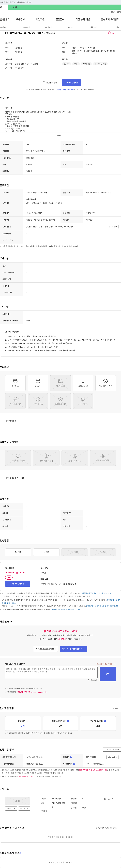Click the 기타 screening method card
Screen dimensions: 121x868
click(103, 552)
